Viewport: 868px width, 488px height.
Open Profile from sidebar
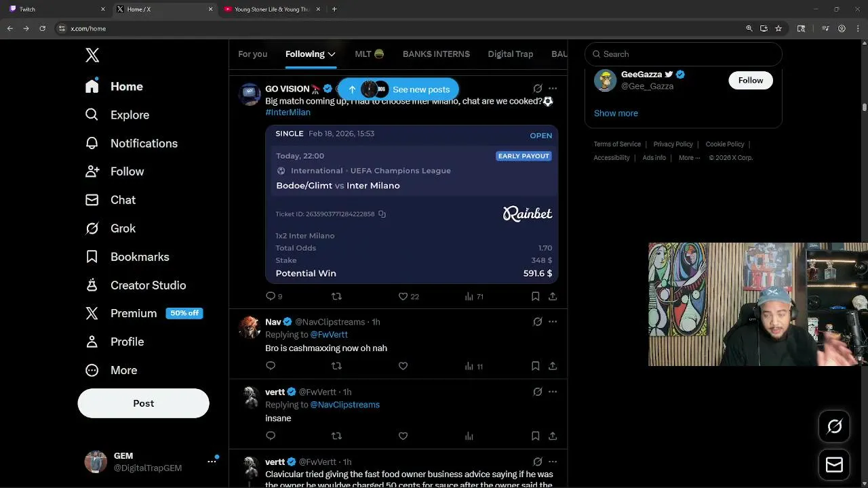click(x=114, y=342)
